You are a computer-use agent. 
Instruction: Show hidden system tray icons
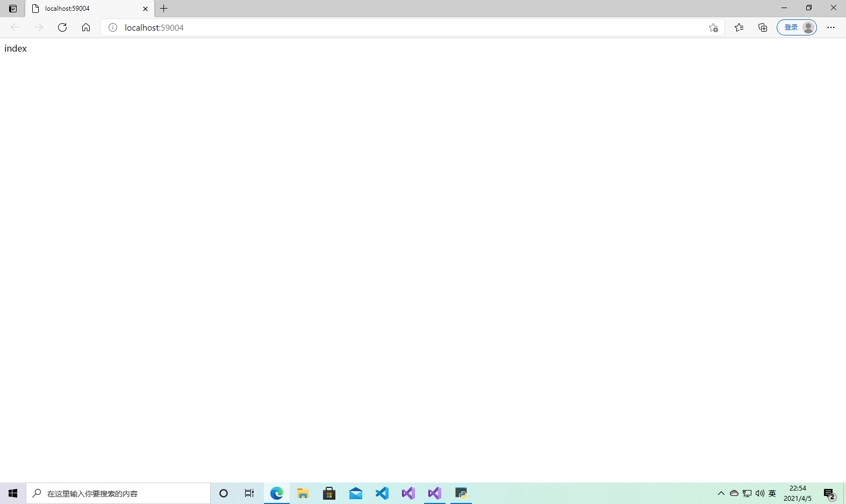tap(721, 493)
